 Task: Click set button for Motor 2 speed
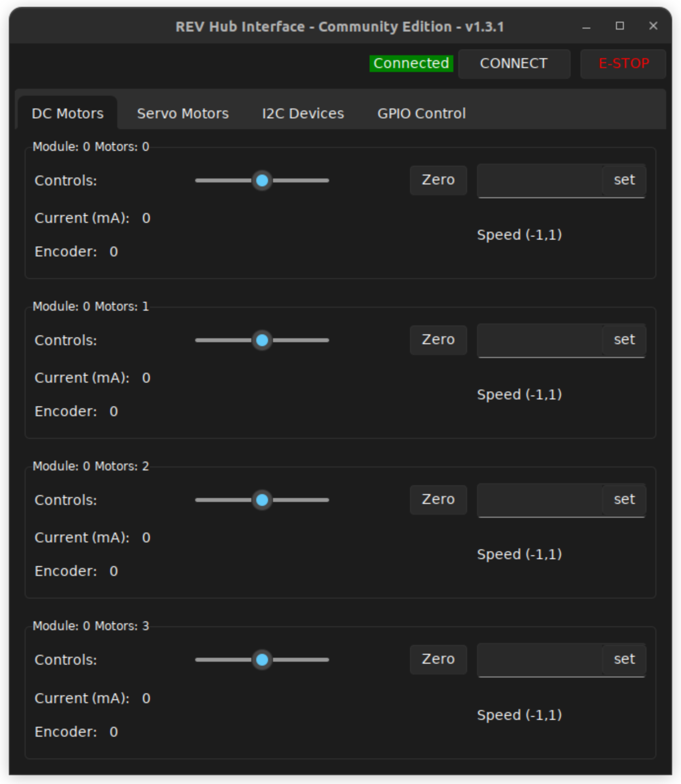point(624,499)
